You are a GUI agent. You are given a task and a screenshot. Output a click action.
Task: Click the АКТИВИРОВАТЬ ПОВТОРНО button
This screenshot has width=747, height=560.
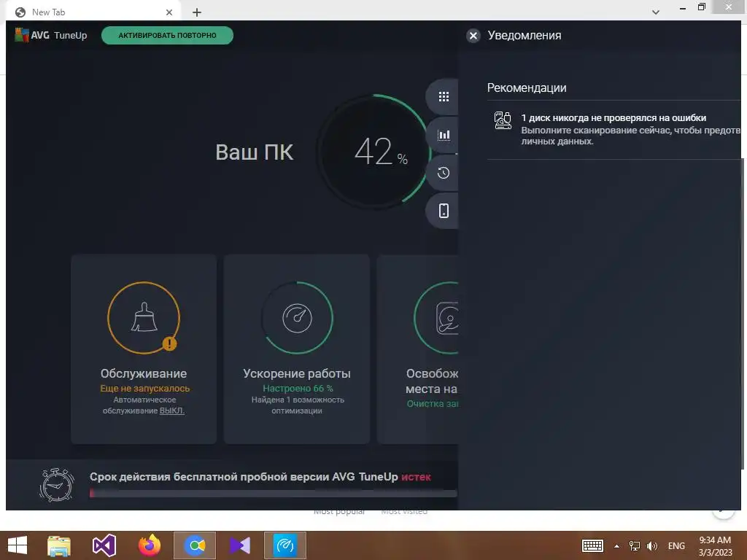[x=167, y=35]
